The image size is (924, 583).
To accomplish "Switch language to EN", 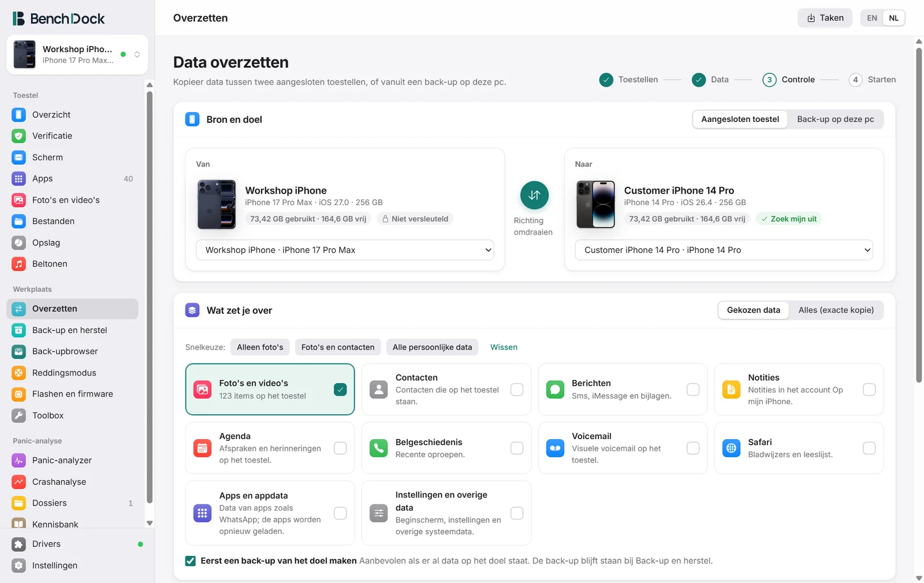I will (x=872, y=18).
